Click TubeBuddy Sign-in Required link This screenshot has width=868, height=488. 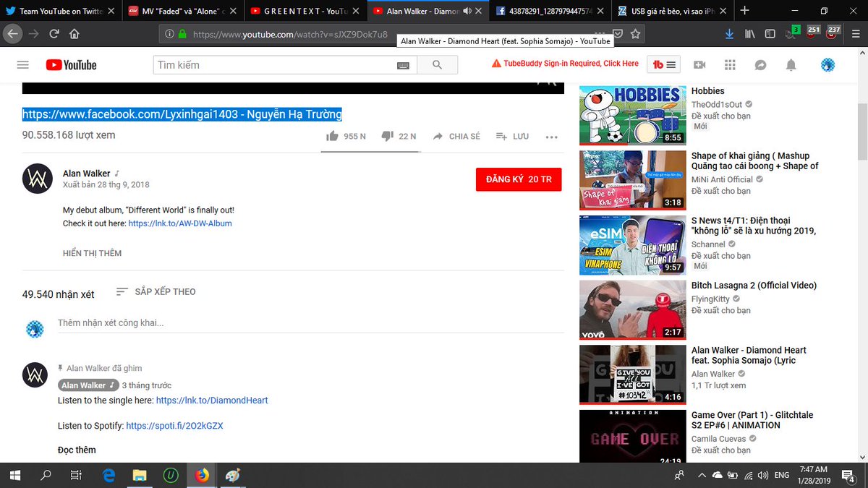click(565, 64)
